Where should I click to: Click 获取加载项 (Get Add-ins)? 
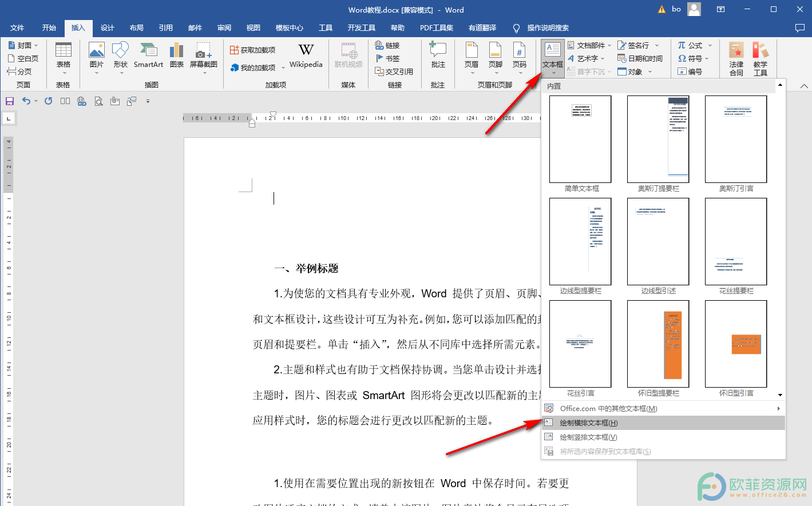pos(252,50)
